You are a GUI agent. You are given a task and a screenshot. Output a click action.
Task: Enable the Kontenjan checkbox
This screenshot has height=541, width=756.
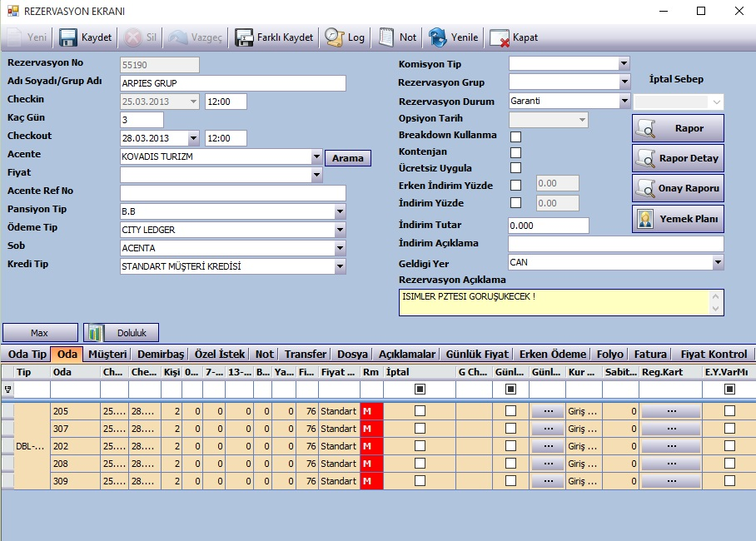pos(515,151)
